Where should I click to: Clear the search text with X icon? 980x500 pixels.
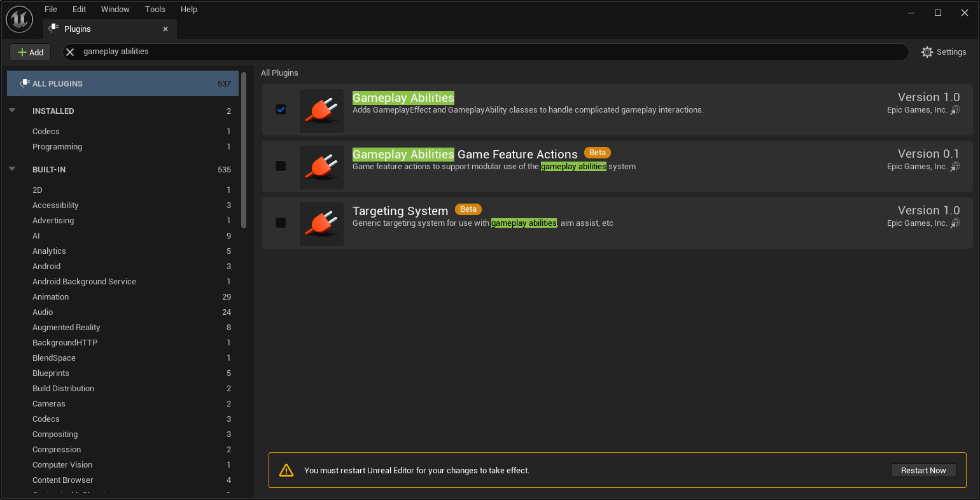pos(70,52)
